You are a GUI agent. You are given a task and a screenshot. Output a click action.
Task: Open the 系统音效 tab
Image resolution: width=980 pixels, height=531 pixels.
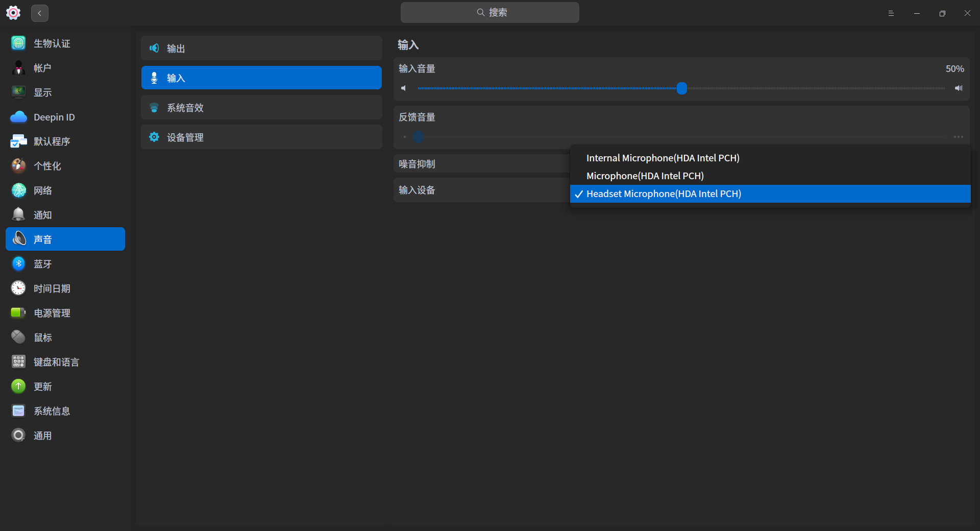261,107
